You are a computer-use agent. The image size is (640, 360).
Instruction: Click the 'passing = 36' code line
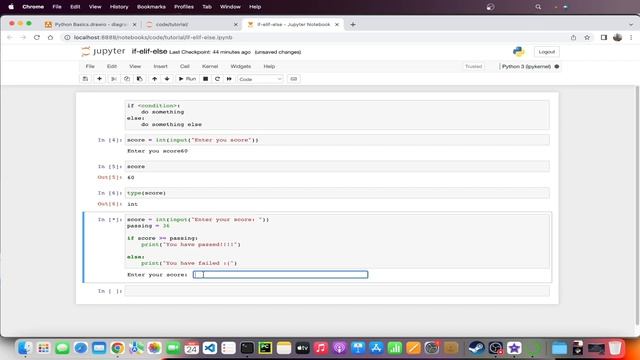[148, 226]
